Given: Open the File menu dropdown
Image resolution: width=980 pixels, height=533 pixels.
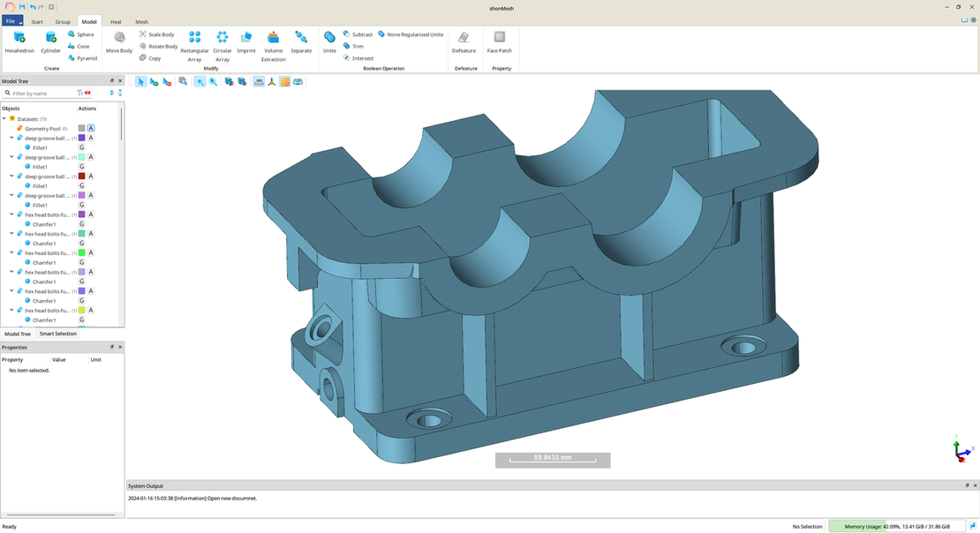Looking at the screenshot, I should tap(12, 21).
